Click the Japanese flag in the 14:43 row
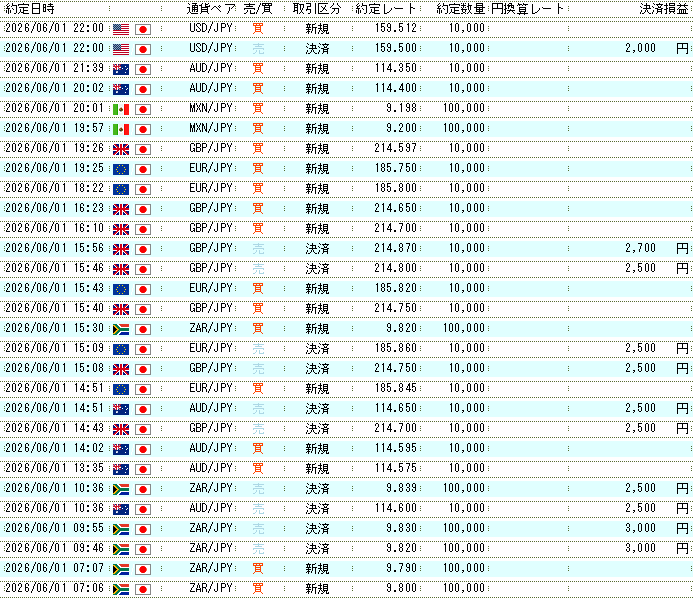The height and width of the screenshot is (598, 693). point(143,429)
